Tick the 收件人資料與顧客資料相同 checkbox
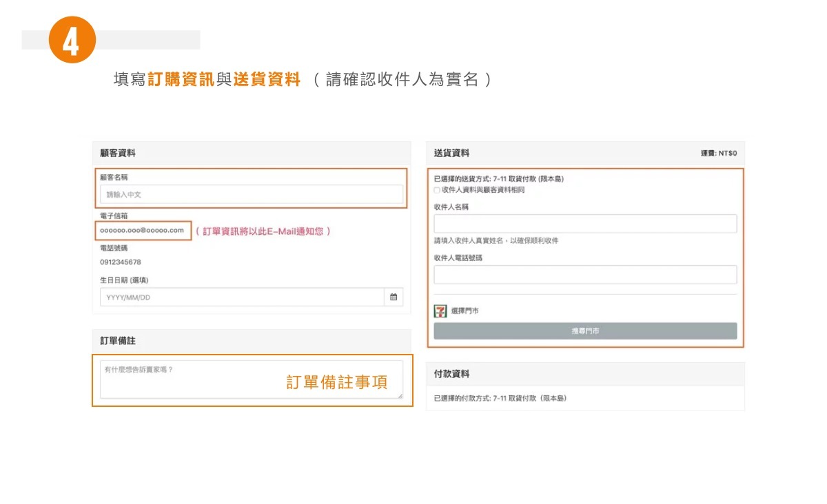 pyautogui.click(x=437, y=190)
